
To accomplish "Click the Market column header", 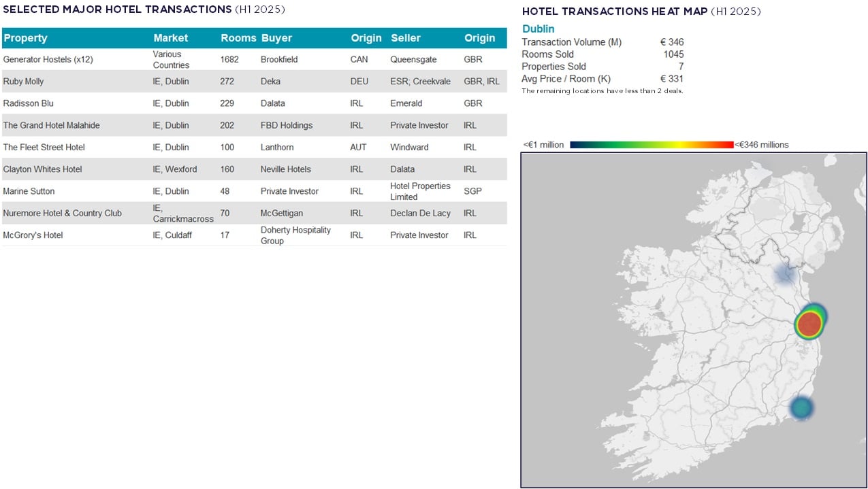I will click(x=170, y=38).
